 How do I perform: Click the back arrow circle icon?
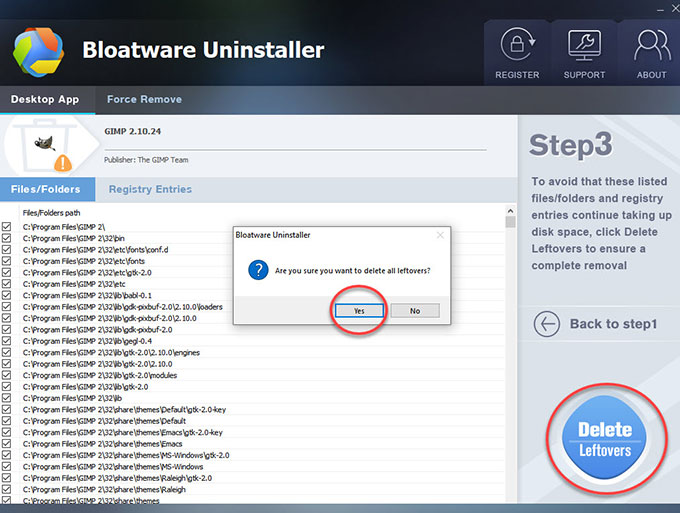click(x=546, y=324)
